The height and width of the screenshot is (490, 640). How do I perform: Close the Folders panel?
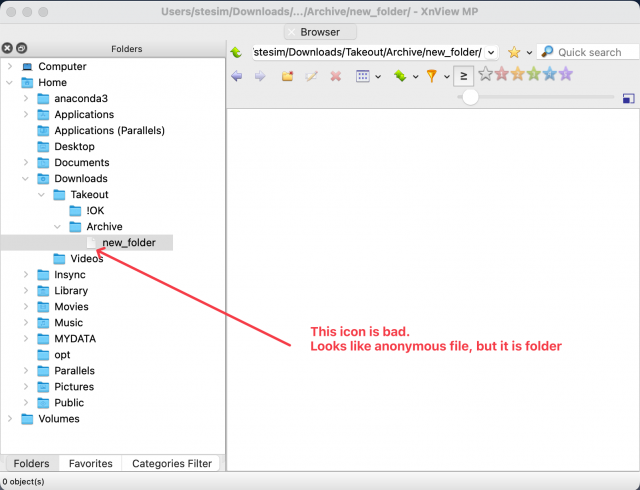point(7,48)
